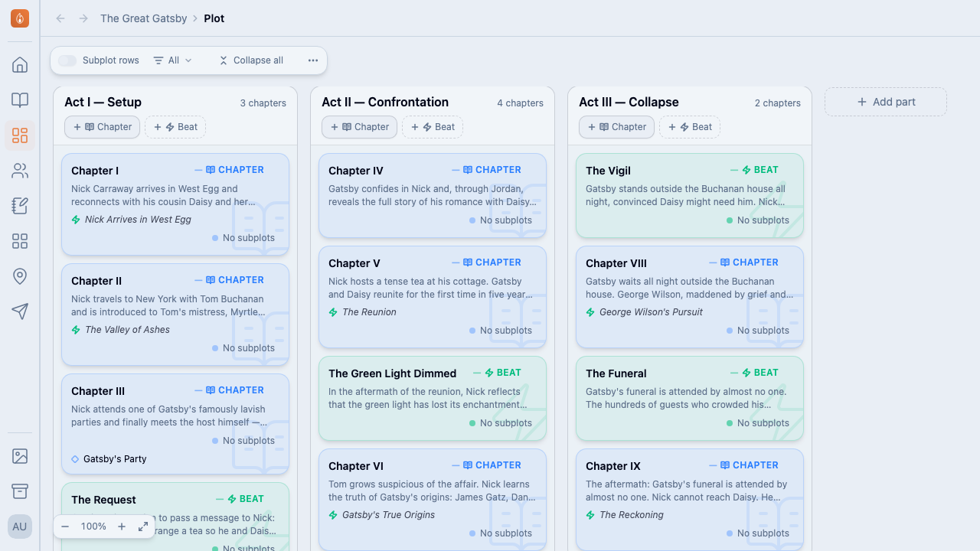Viewport: 980px width, 551px height.
Task: Select the Plot board icon in sidebar
Action: [20, 135]
